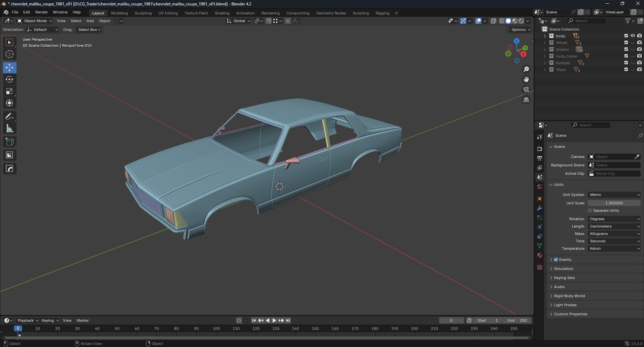Open the Add menu in viewport header
Screen dimensions: 644x347
click(90, 21)
